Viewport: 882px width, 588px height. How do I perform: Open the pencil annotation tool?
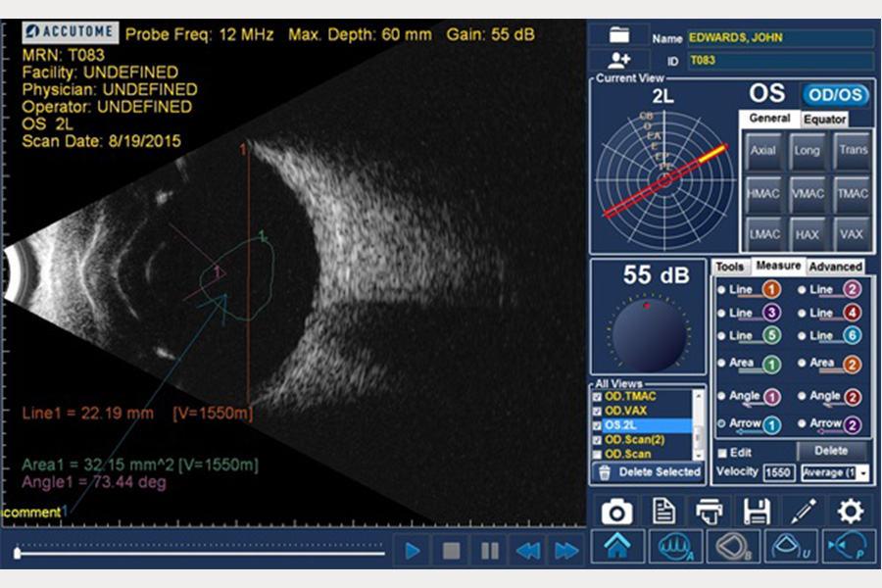[x=804, y=512]
